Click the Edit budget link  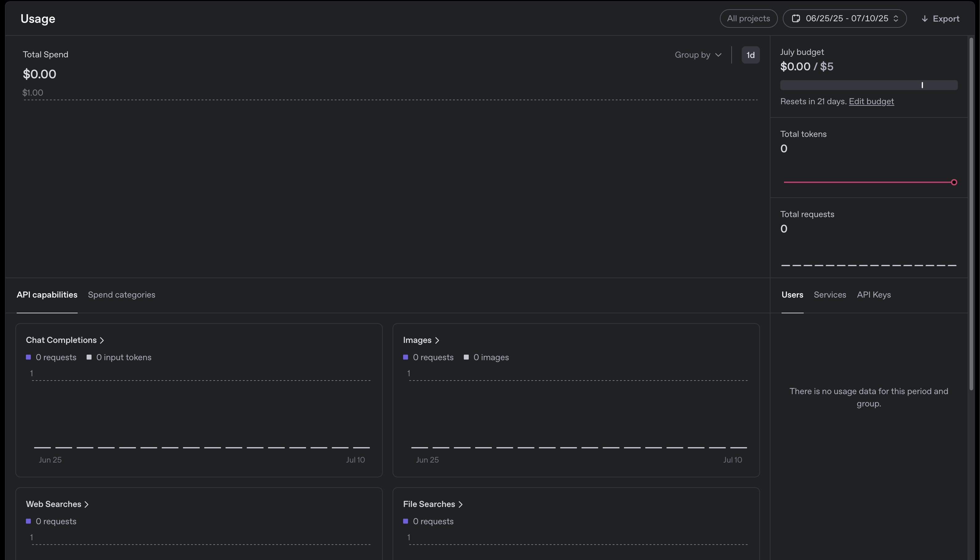click(x=871, y=101)
